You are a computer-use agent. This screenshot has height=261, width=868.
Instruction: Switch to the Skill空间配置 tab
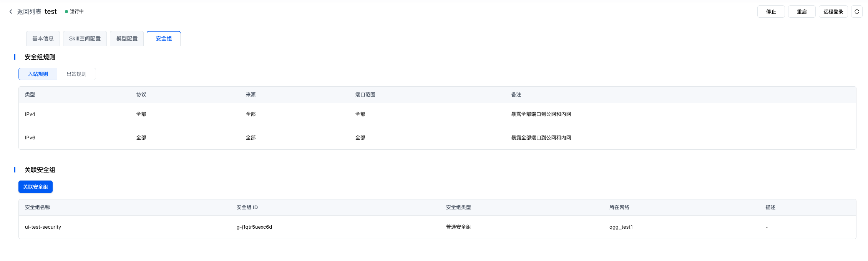click(x=85, y=38)
